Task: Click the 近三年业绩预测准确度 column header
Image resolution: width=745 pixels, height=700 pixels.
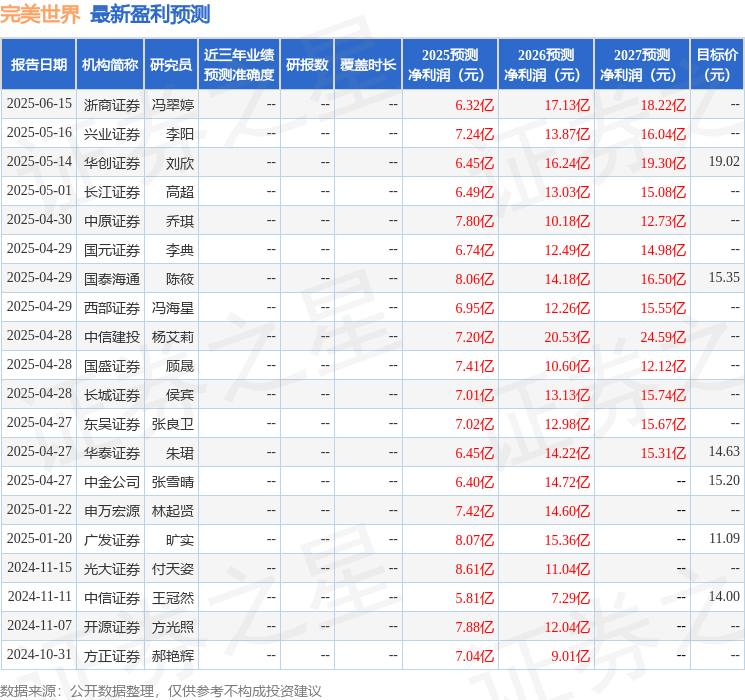Action: (x=239, y=65)
